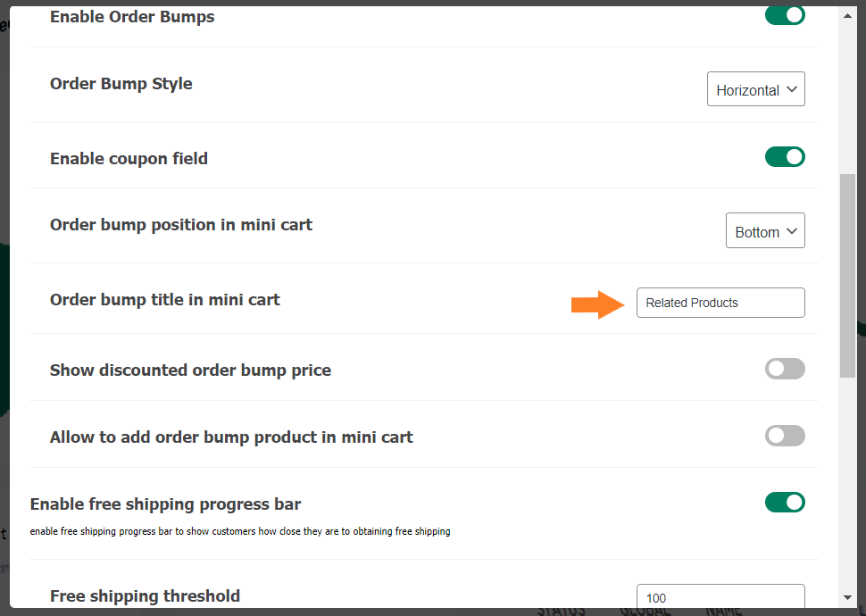Click the scrollbar down arrow
The height and width of the screenshot is (616, 866).
[847, 598]
